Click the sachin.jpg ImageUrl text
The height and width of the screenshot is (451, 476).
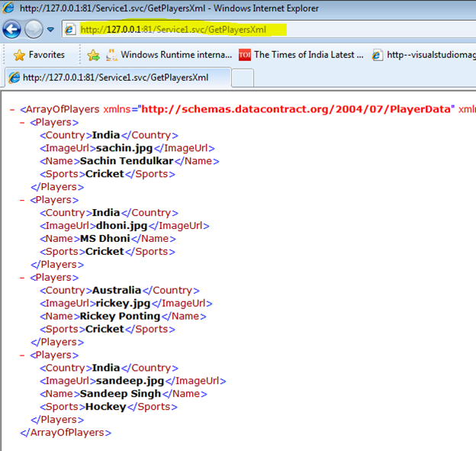(124, 148)
